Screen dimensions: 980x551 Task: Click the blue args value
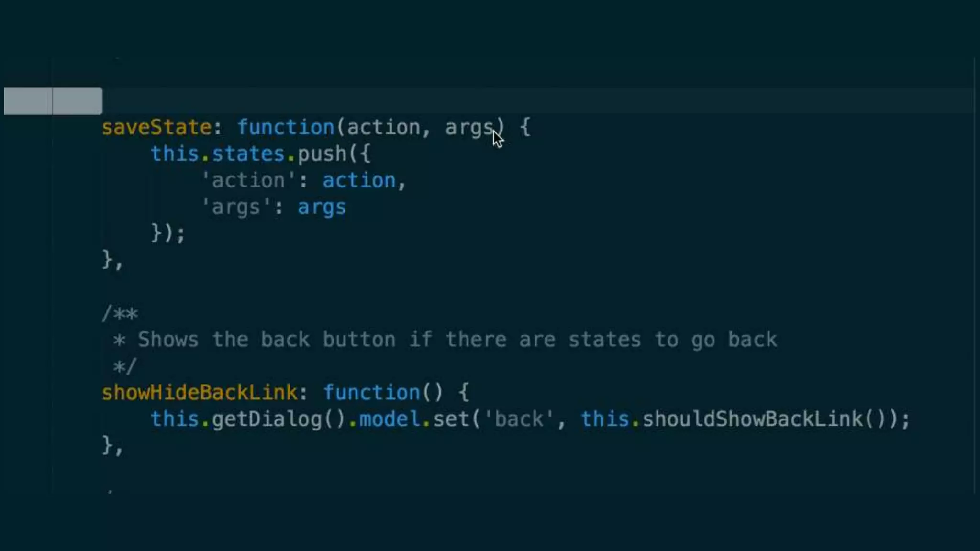[322, 208]
